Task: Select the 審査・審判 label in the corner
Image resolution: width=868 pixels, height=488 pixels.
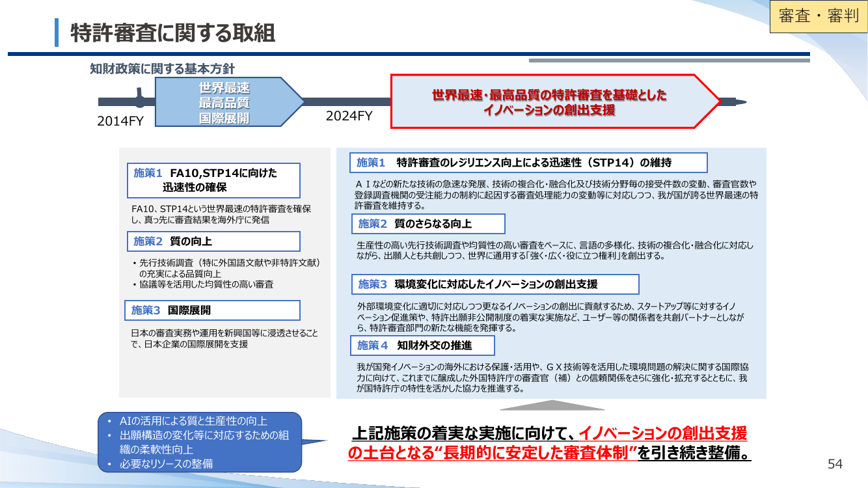Action: coord(819,17)
